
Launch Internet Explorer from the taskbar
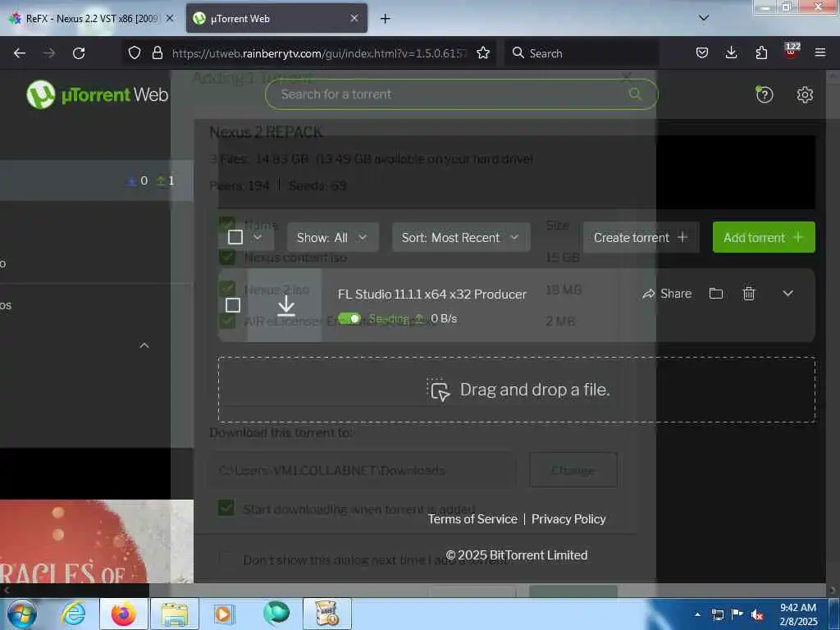point(73,614)
